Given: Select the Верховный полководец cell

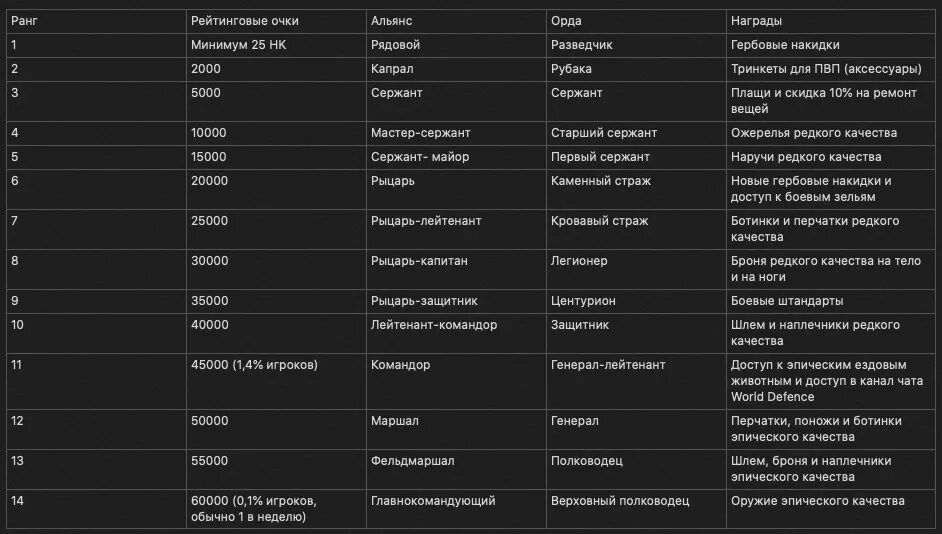Looking at the screenshot, I should point(636,509).
